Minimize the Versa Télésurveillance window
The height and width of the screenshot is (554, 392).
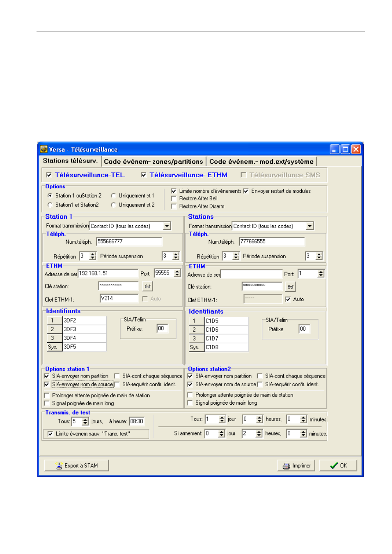(335, 149)
